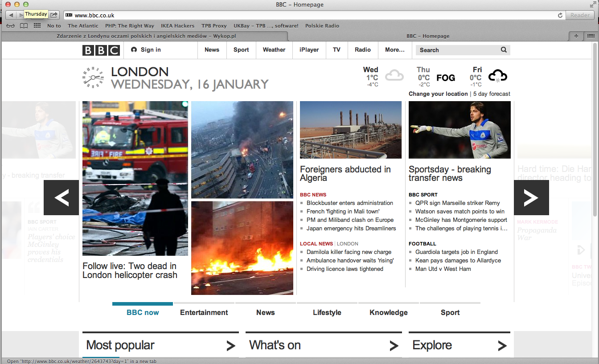Click The Atlantic bookmark
Screen dimensions: 599x364
click(x=83, y=26)
